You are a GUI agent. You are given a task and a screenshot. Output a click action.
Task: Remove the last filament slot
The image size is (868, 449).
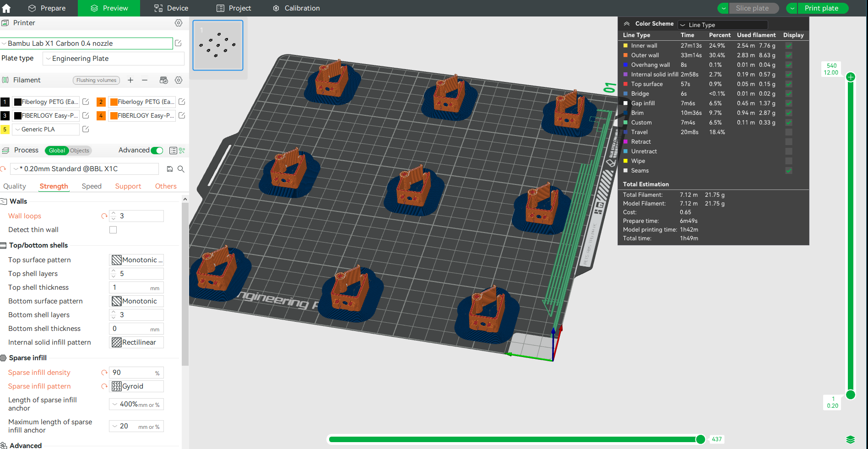(x=145, y=80)
